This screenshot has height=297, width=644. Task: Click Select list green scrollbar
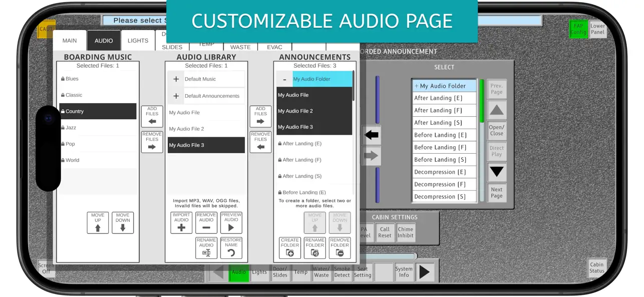pyautogui.click(x=482, y=101)
